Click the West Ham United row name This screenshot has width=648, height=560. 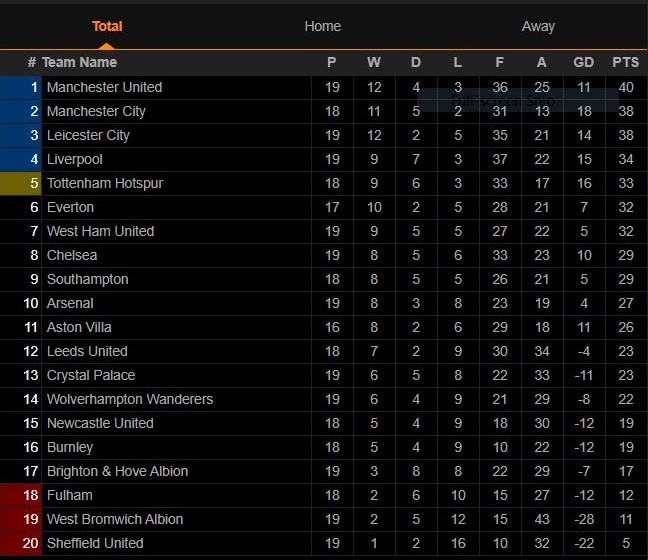(x=100, y=231)
